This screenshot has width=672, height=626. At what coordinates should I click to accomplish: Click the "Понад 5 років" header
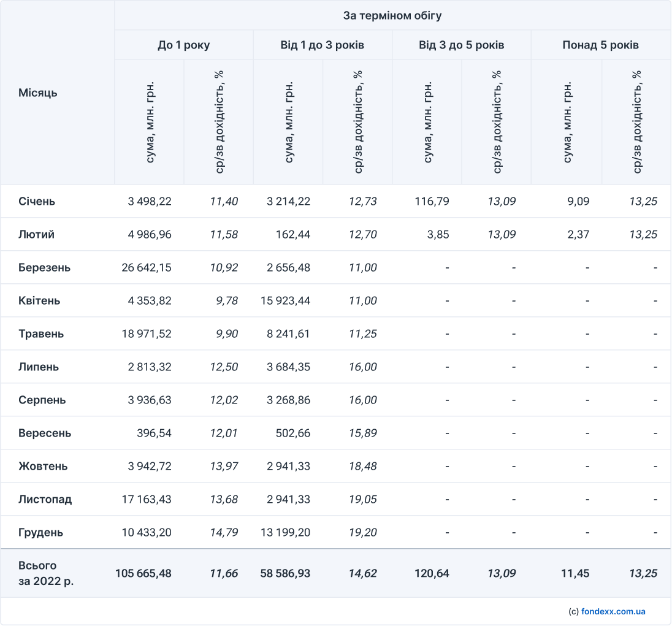[600, 45]
